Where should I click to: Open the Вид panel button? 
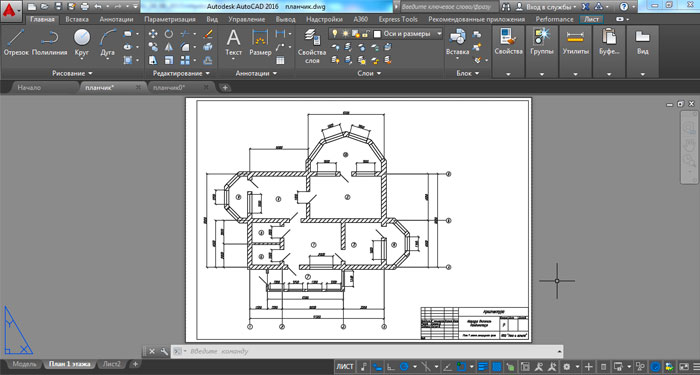[x=642, y=51]
